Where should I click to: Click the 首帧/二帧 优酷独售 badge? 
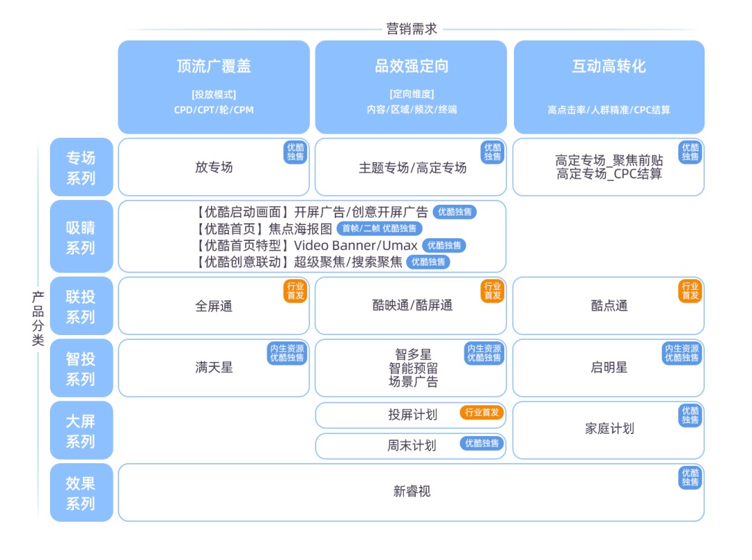click(379, 228)
